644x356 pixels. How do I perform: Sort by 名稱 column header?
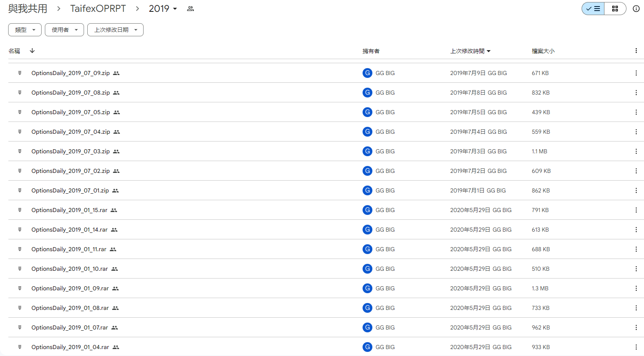[14, 51]
